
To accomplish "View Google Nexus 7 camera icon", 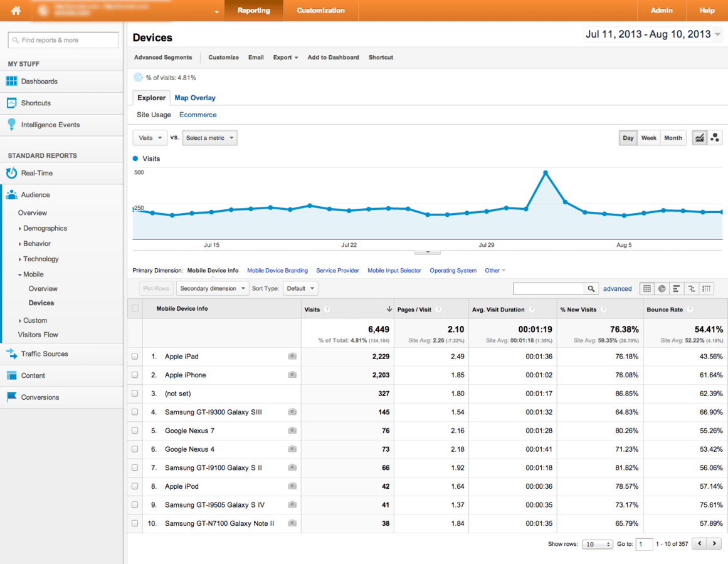I will pyautogui.click(x=292, y=431).
